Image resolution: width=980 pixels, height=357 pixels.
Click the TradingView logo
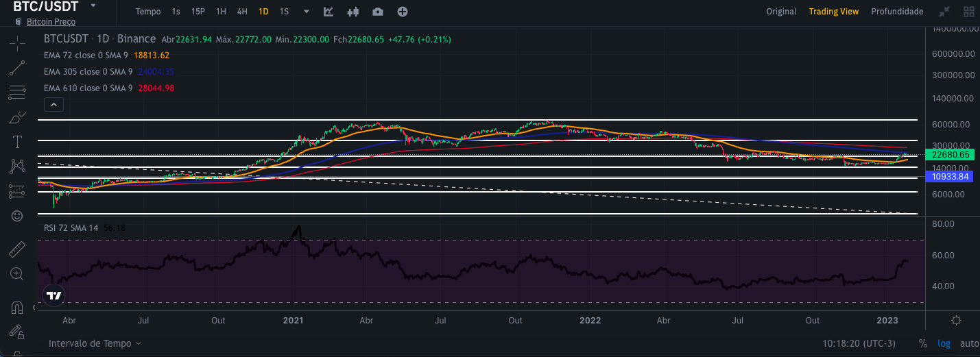point(54,296)
